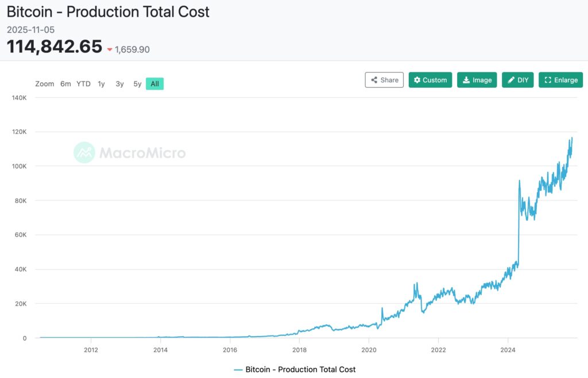Click the fullscreen icon on the Enlarge button

click(547, 80)
